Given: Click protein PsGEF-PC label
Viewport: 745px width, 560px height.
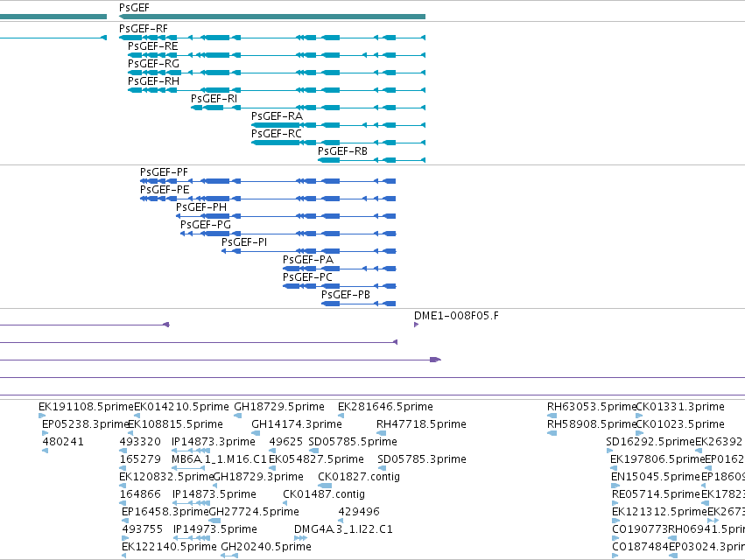Looking at the screenshot, I should [307, 277].
